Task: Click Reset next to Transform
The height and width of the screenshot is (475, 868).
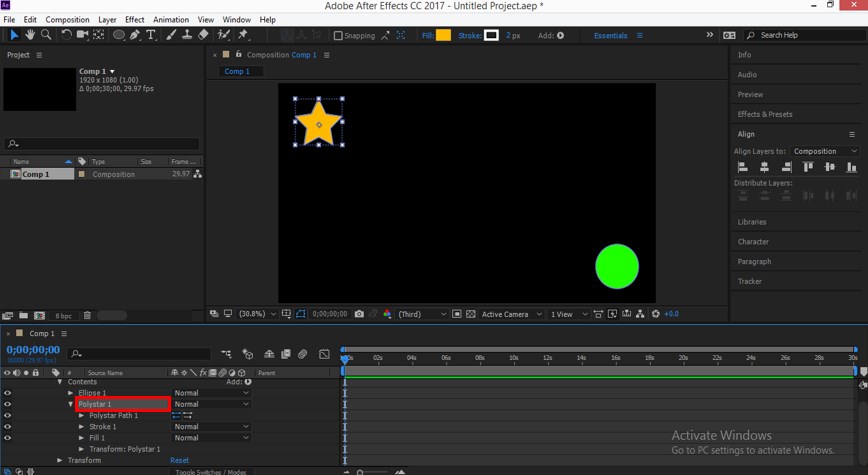Action: (179, 460)
